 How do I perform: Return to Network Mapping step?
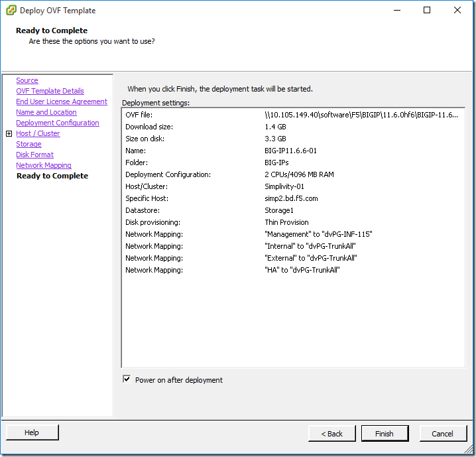[44, 166]
